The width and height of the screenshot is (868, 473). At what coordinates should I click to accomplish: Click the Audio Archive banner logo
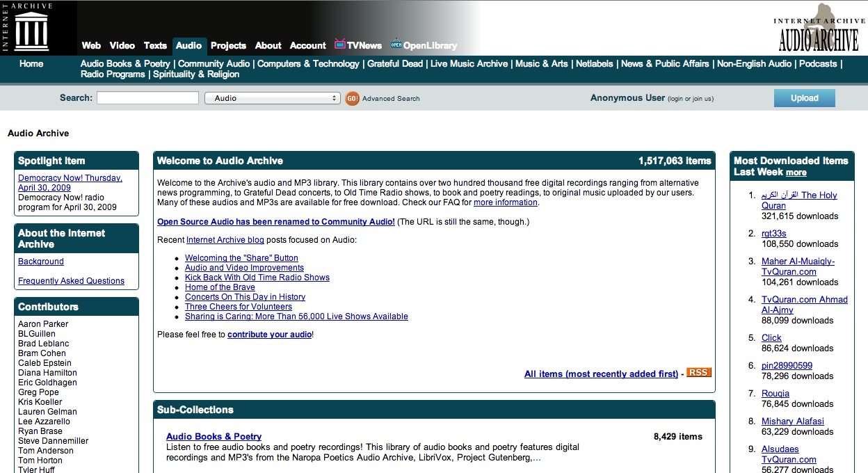(818, 28)
